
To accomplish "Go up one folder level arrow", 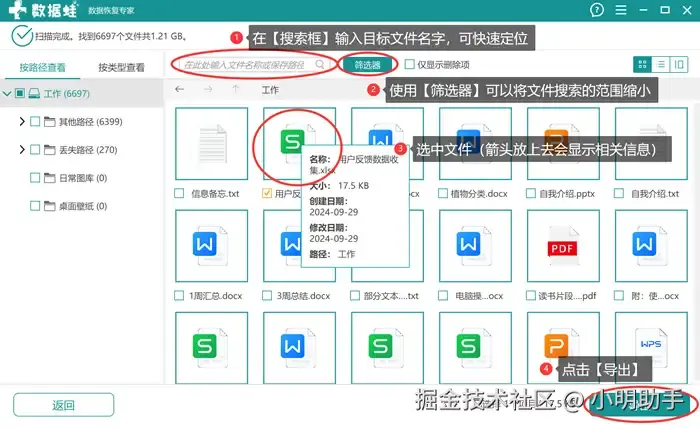I will (x=236, y=89).
